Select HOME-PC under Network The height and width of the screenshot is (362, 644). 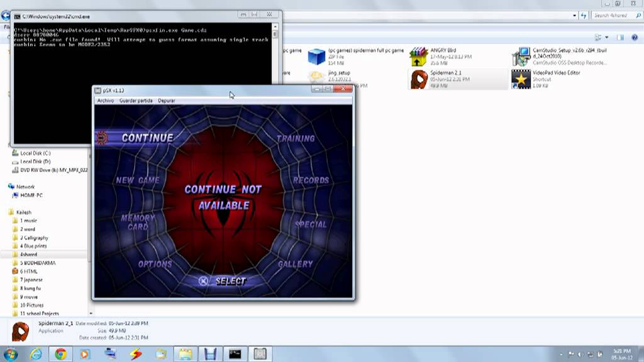pyautogui.click(x=31, y=195)
